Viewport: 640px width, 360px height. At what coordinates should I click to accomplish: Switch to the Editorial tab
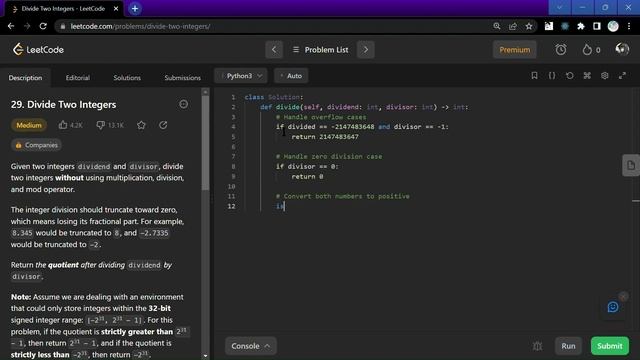click(x=78, y=78)
